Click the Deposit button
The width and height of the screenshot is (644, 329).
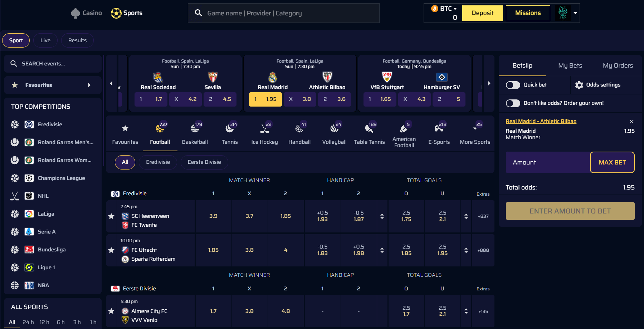(x=482, y=13)
